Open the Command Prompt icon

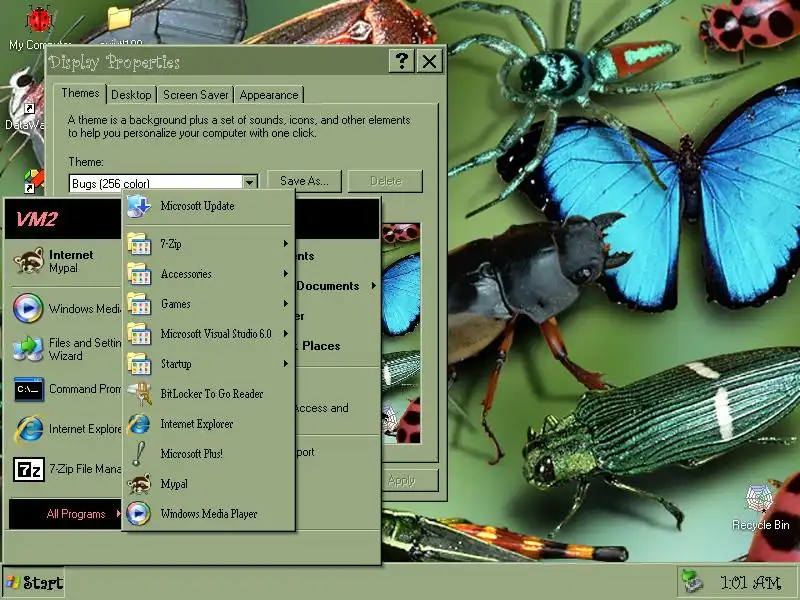tap(29, 389)
